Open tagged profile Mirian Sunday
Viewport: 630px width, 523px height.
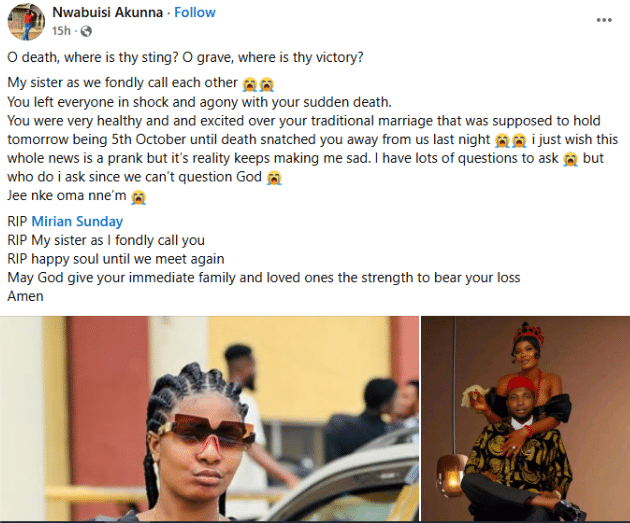pos(77,221)
